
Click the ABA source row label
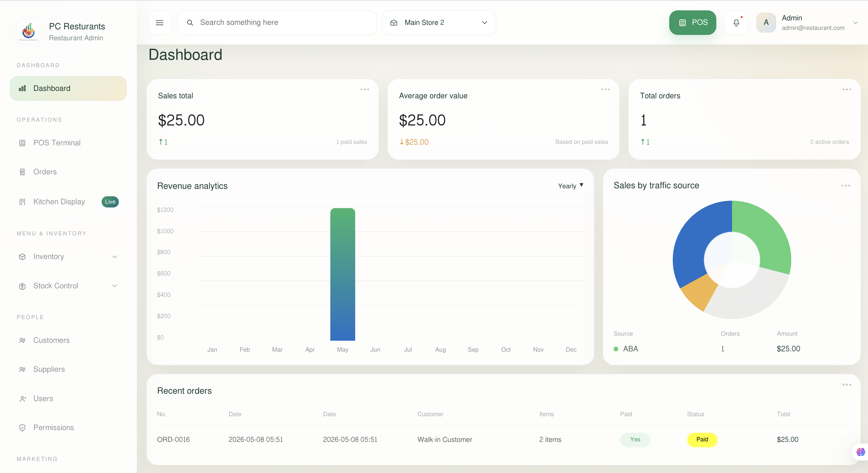tap(630, 349)
